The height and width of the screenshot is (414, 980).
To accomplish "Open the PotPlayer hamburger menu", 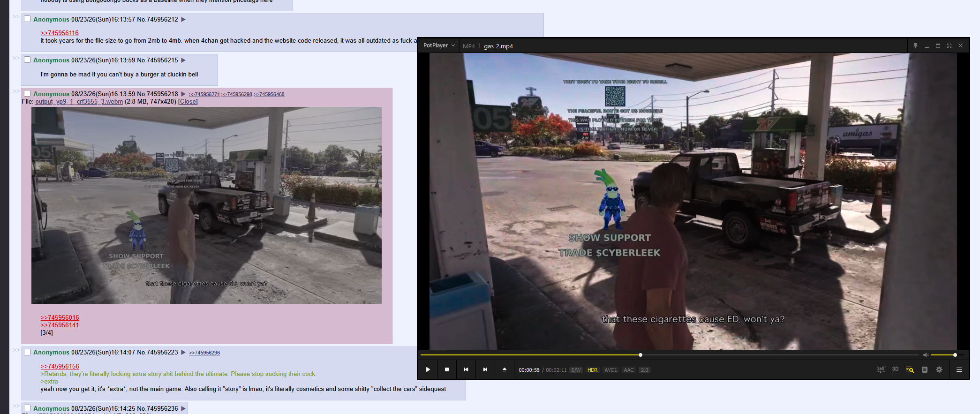I will [x=959, y=369].
